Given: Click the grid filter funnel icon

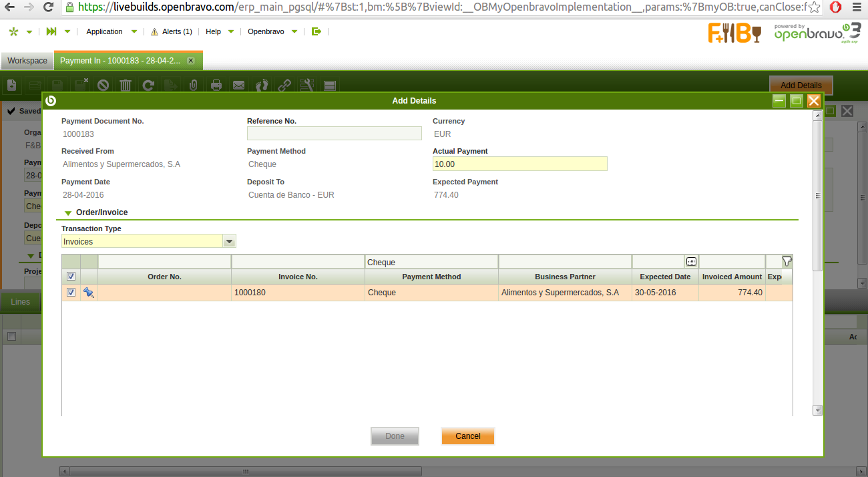Looking at the screenshot, I should (x=787, y=261).
